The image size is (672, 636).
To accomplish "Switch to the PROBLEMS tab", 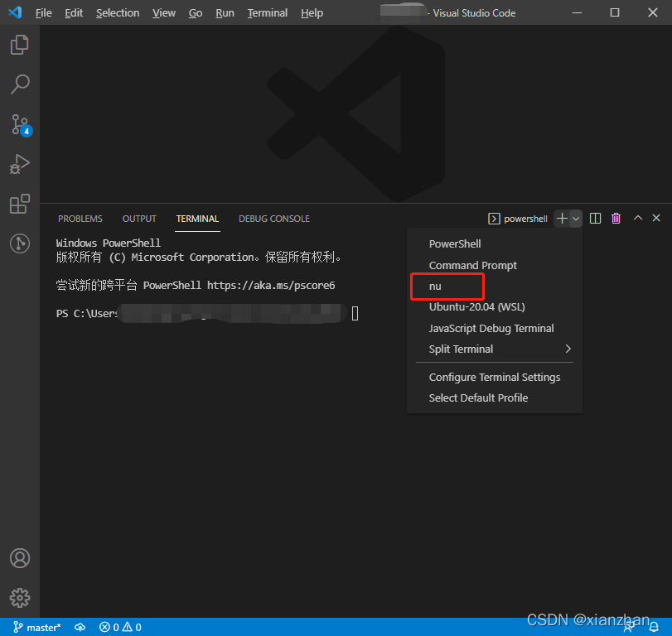I will click(x=80, y=219).
